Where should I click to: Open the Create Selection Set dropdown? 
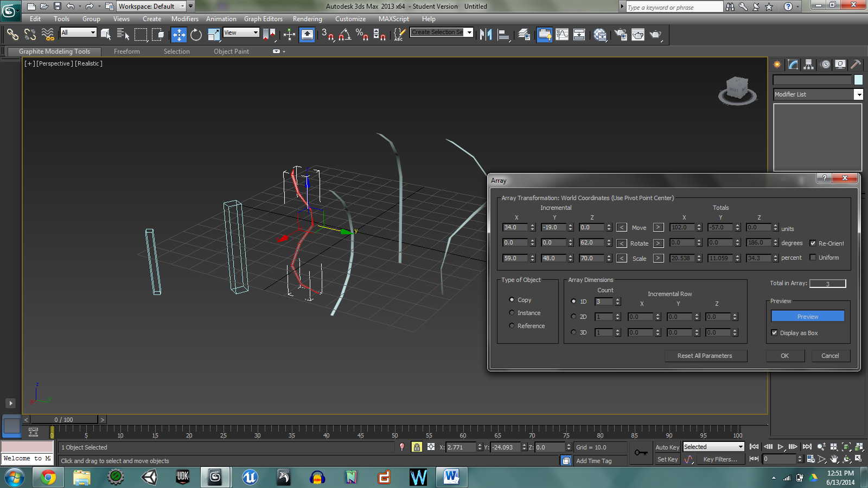[x=442, y=32]
